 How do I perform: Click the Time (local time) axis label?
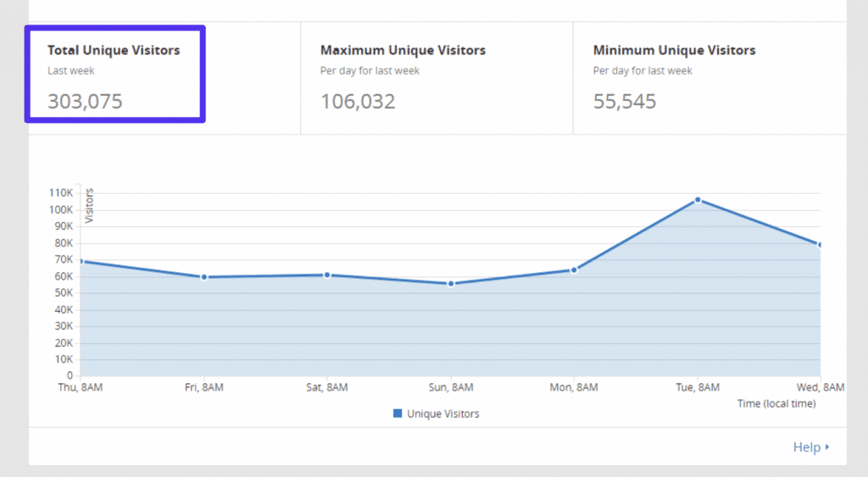click(776, 404)
